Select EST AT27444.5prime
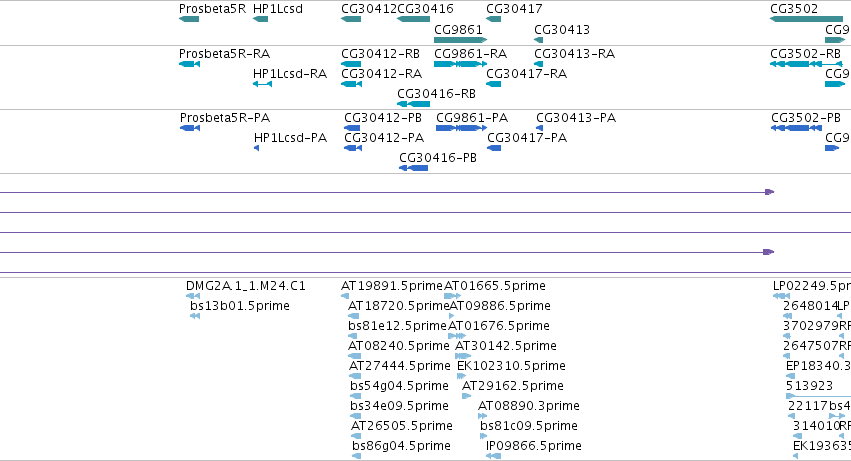The image size is (851, 461). 400,367
